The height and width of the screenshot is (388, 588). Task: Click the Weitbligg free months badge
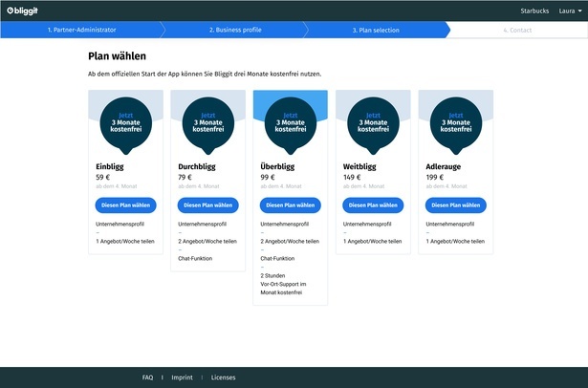[x=373, y=123]
